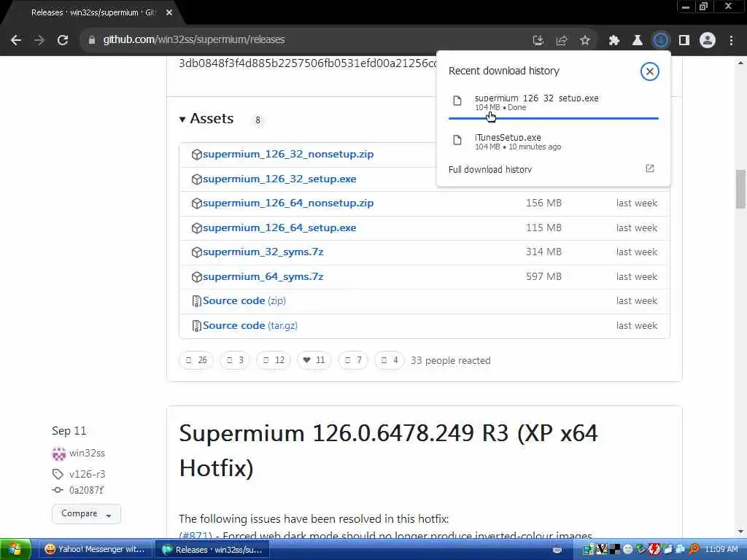Screen dimensions: 747x560
Task: Download supermium_126_64_setup.exe
Action: [279, 228]
